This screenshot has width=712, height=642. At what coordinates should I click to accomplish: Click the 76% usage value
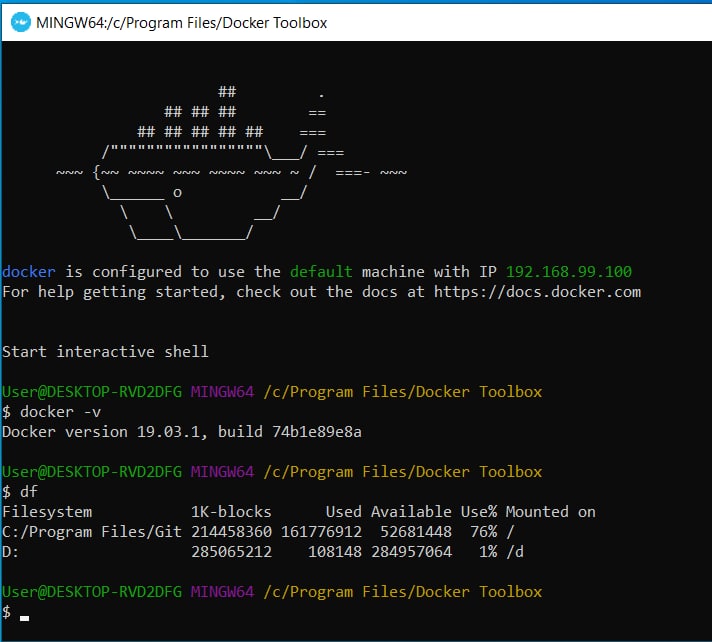tap(484, 531)
